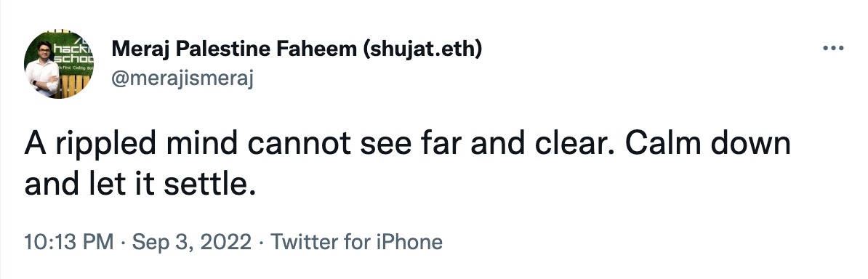Open Meraj's profile picture avatar
868x279 pixels.
pos(59,64)
